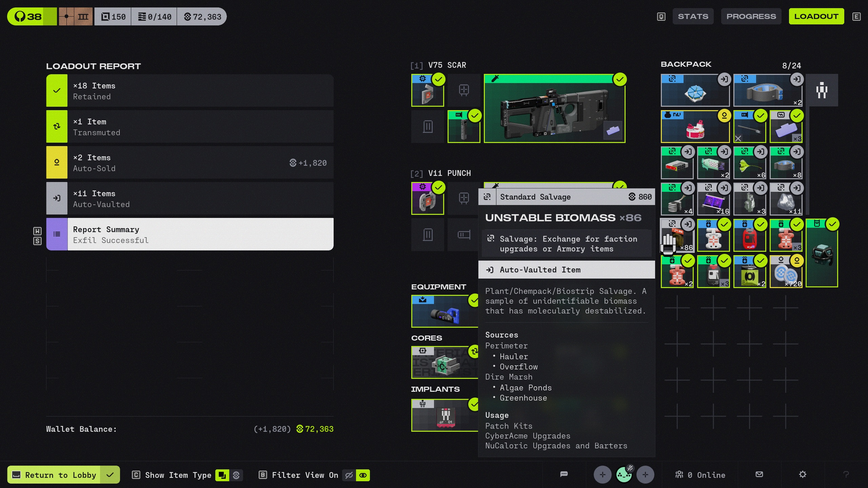The height and width of the screenshot is (488, 868).
Task: Open the settings gear icon
Action: (x=802, y=474)
